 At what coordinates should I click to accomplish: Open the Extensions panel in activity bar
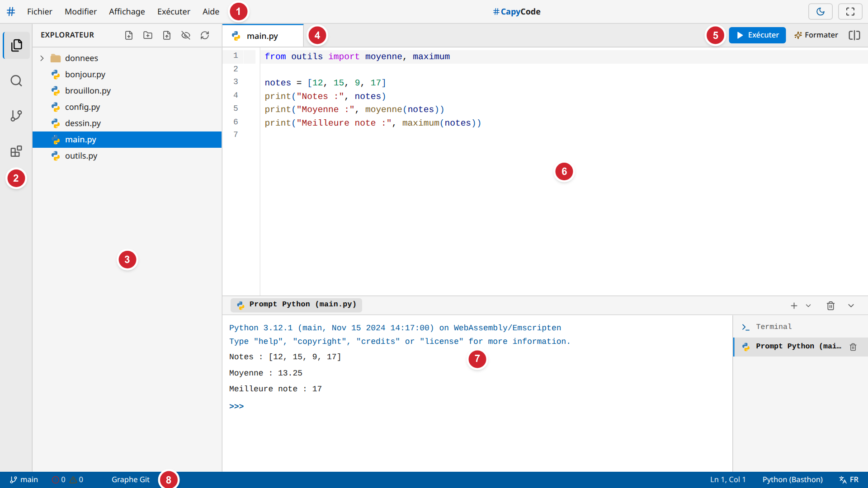[17, 151]
